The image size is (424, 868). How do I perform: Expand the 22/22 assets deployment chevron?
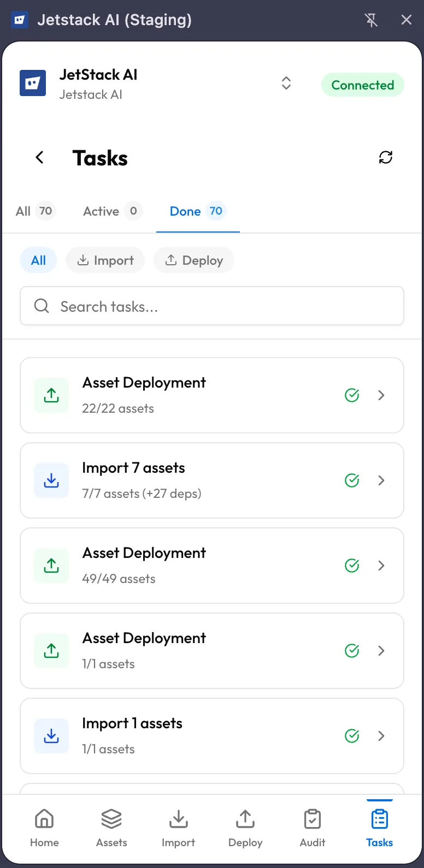click(x=381, y=395)
